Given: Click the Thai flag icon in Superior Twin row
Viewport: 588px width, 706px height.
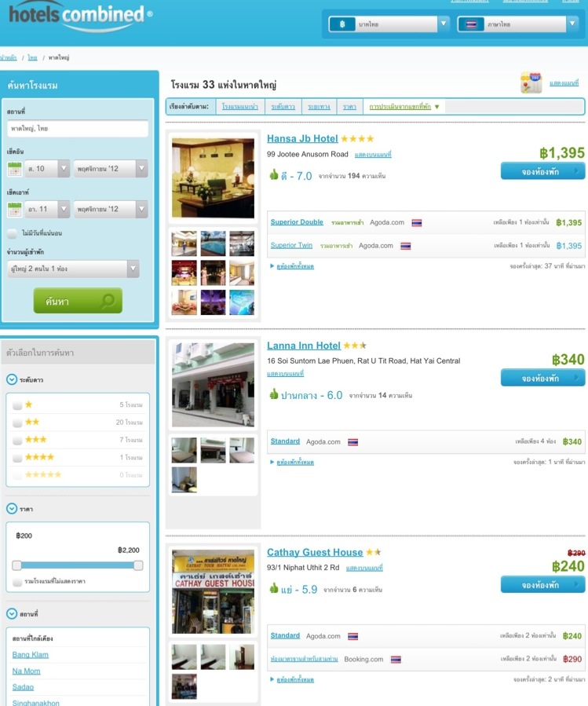Looking at the screenshot, I should (x=406, y=246).
